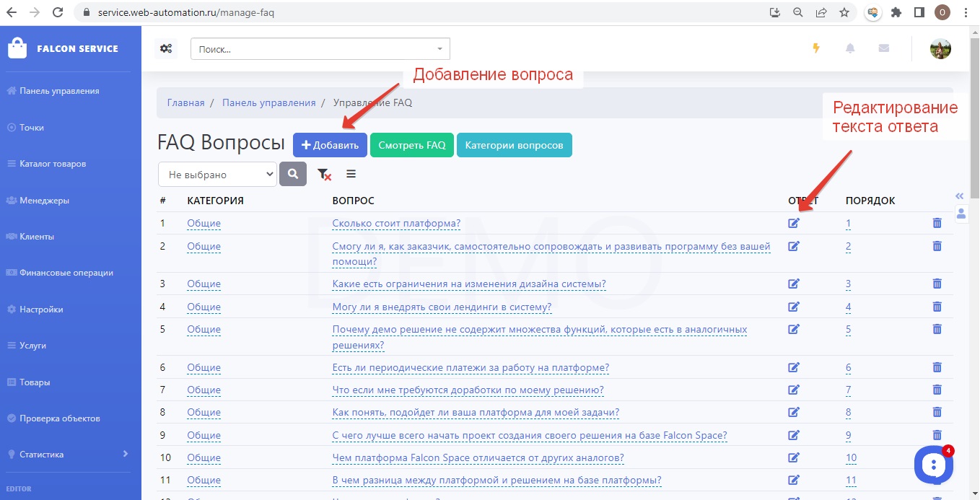Open the chat support widget
Viewport: 980px width, 500px height.
pos(933,465)
